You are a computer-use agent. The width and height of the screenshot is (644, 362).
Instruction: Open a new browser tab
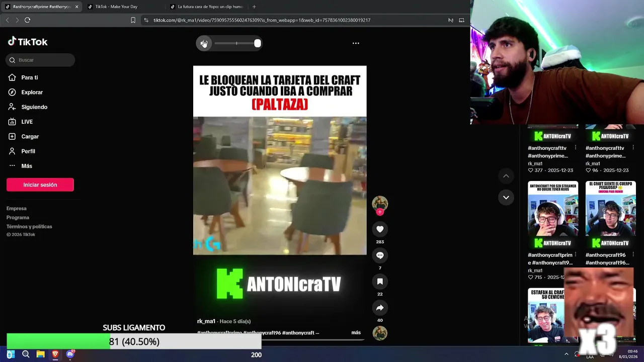(x=254, y=7)
